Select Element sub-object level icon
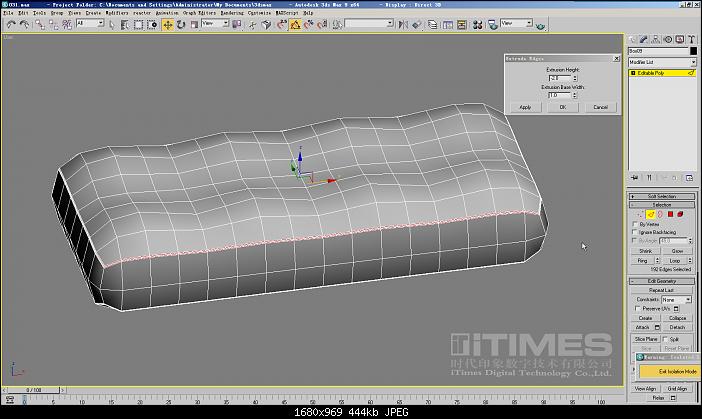 click(x=680, y=214)
